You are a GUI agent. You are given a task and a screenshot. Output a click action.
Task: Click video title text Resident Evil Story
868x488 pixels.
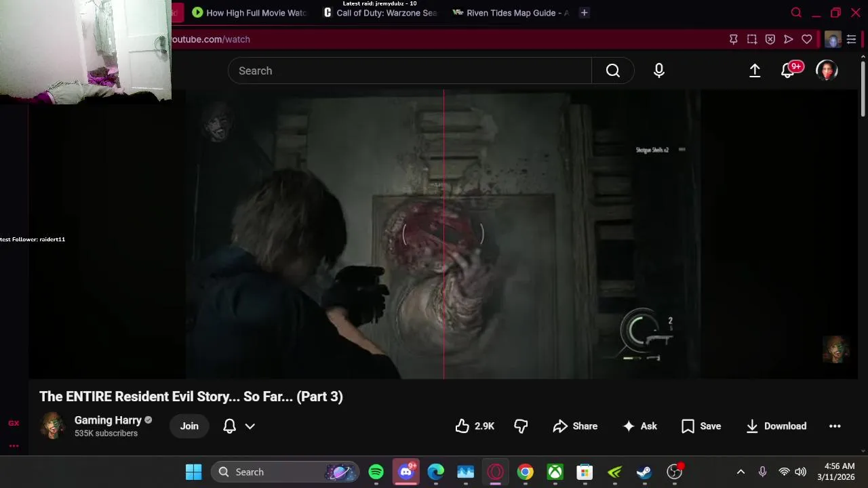tap(191, 396)
